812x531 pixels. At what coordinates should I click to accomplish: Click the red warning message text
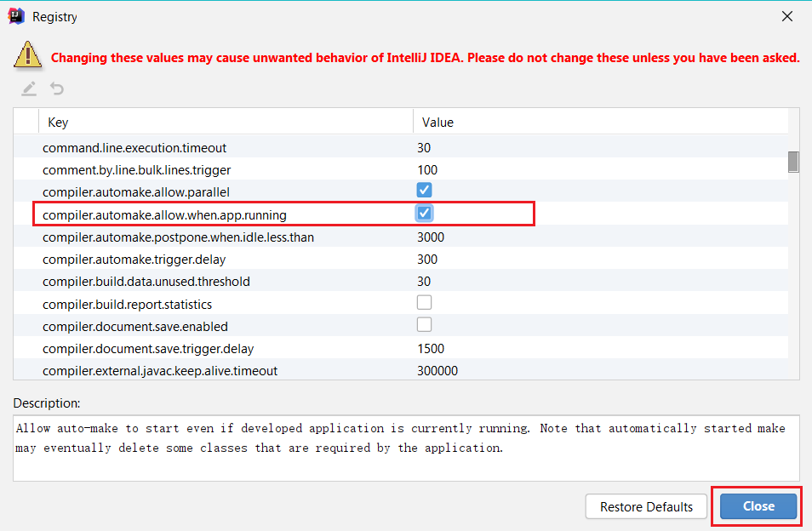click(x=426, y=58)
